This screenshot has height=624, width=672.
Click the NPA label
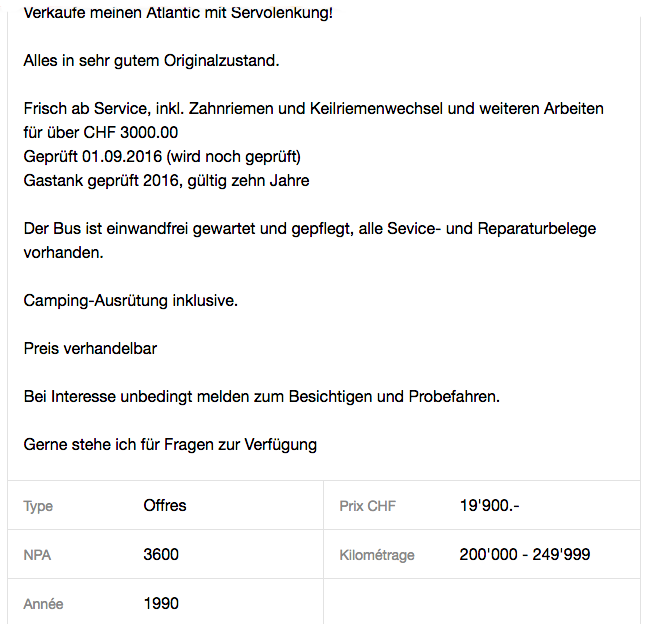click(37, 555)
